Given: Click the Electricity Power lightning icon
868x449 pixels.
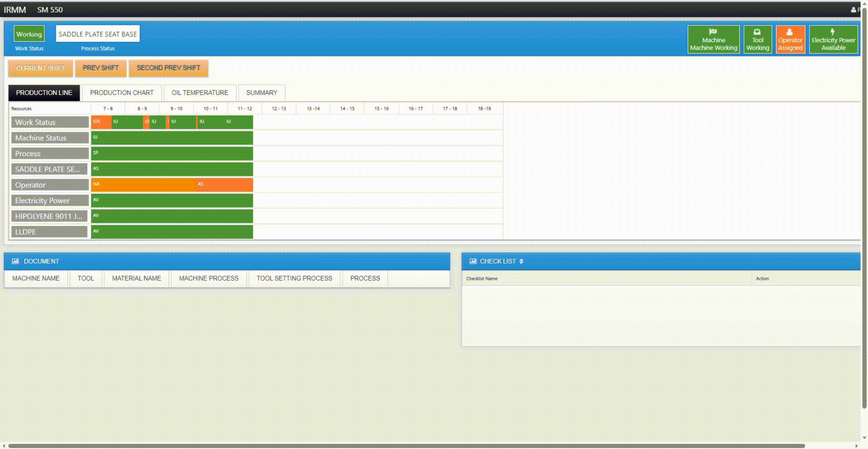Looking at the screenshot, I should click(x=833, y=32).
